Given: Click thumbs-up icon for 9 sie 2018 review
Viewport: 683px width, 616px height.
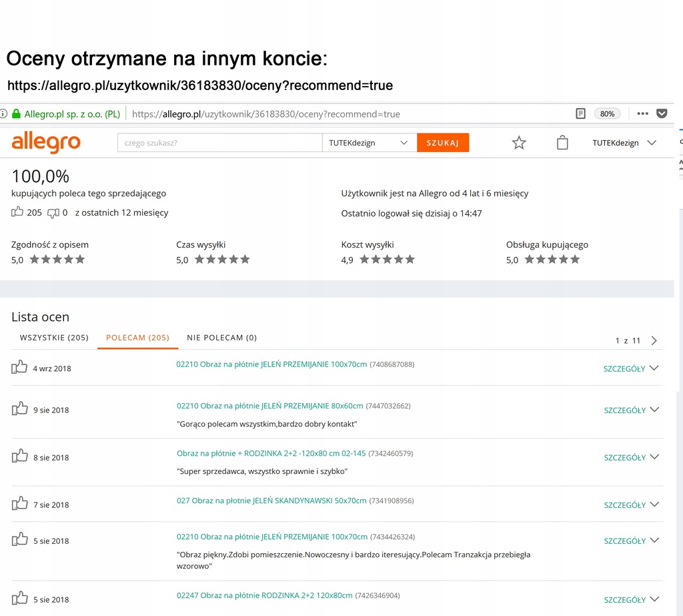Looking at the screenshot, I should pyautogui.click(x=19, y=408).
